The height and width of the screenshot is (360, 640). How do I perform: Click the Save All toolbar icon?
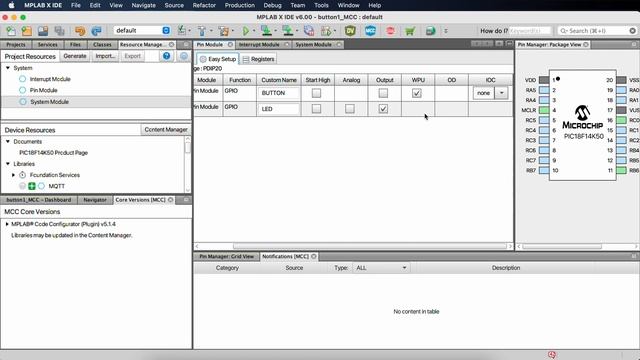(60, 31)
